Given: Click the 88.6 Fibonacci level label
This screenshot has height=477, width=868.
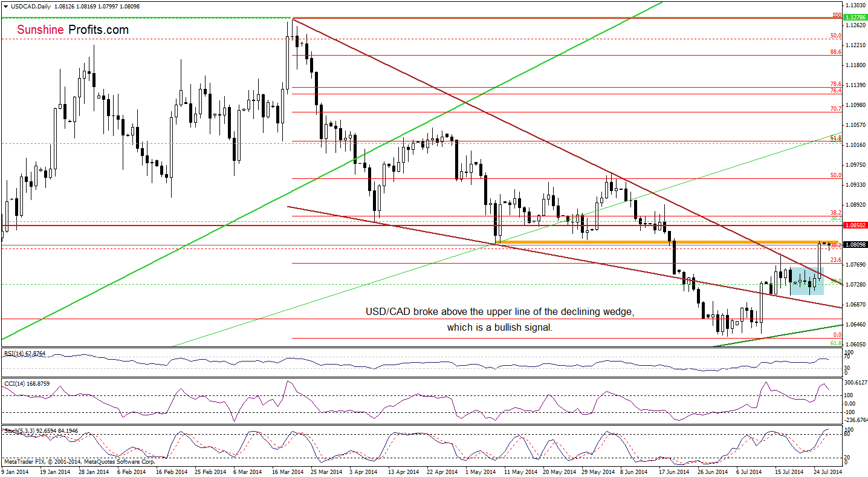Looking at the screenshot, I should (837, 52).
